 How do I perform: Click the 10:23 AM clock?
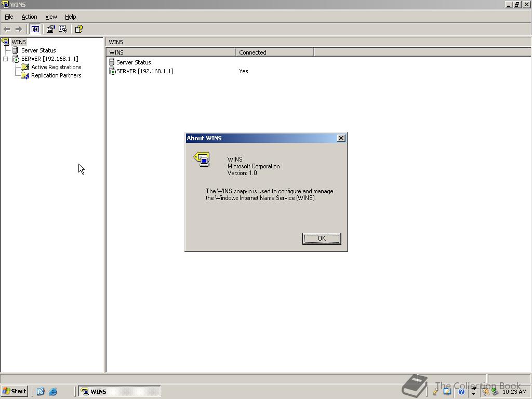click(514, 392)
